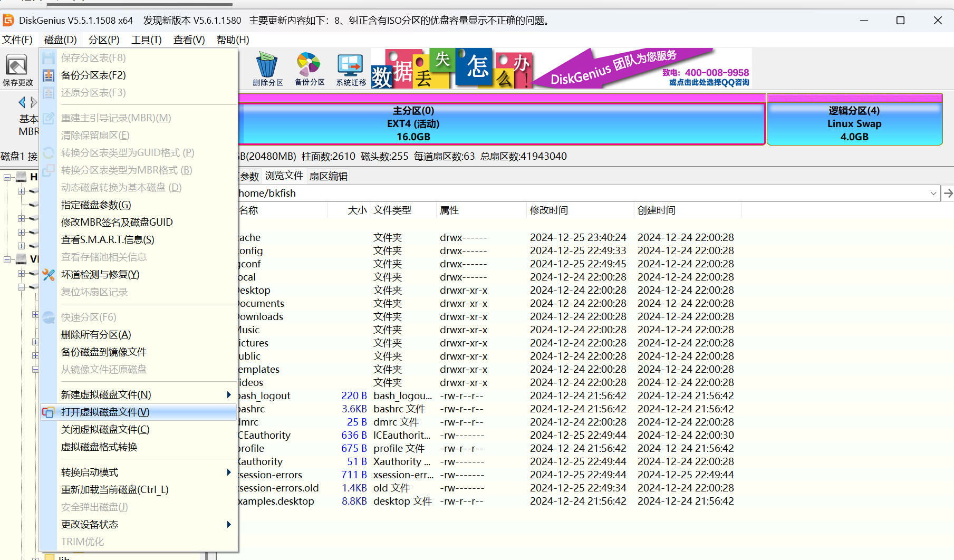Click the 'old 文件' type cell
The width and height of the screenshot is (954, 560).
tap(391, 488)
